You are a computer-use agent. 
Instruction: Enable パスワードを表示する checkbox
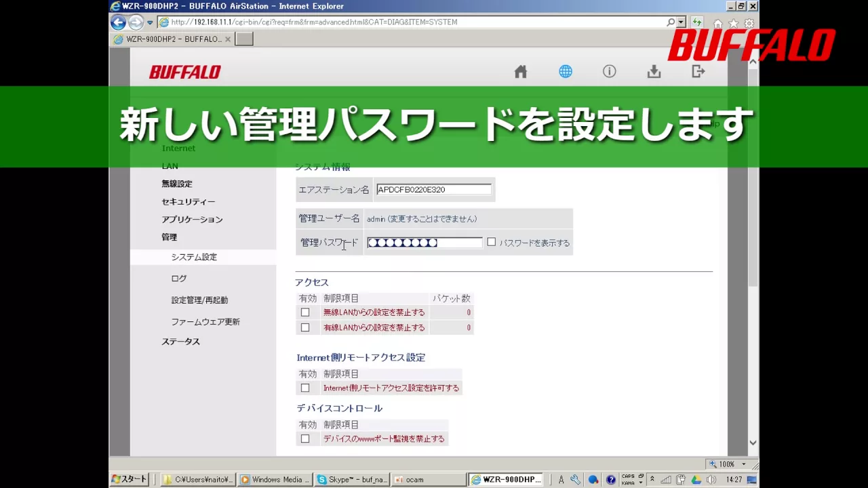(492, 242)
